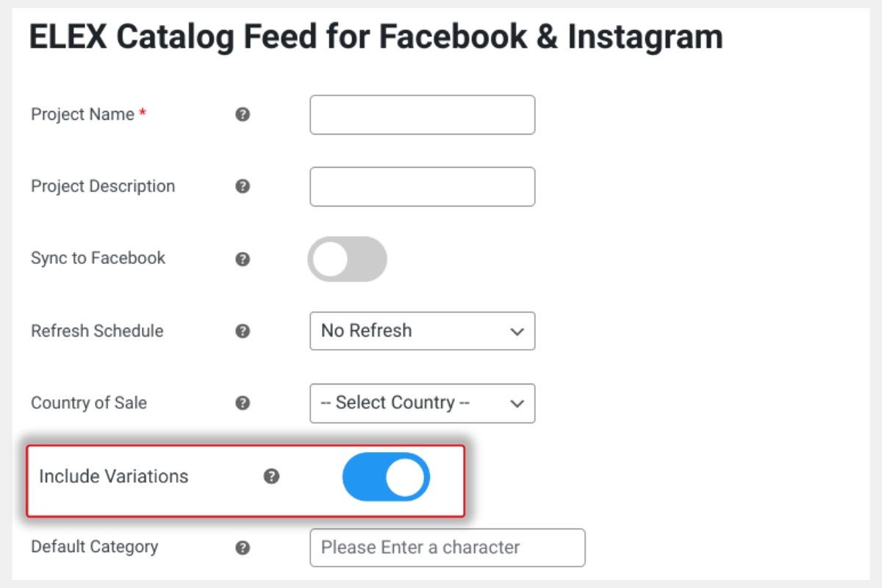Click inside the Default Category input field
The height and width of the screenshot is (588, 882).
[x=447, y=547]
